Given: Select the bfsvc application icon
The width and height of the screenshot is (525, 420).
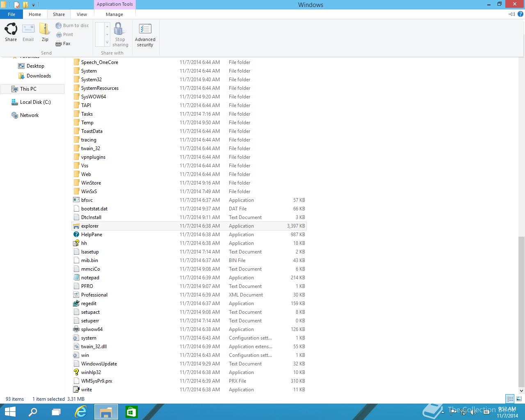Looking at the screenshot, I should [x=76, y=200].
